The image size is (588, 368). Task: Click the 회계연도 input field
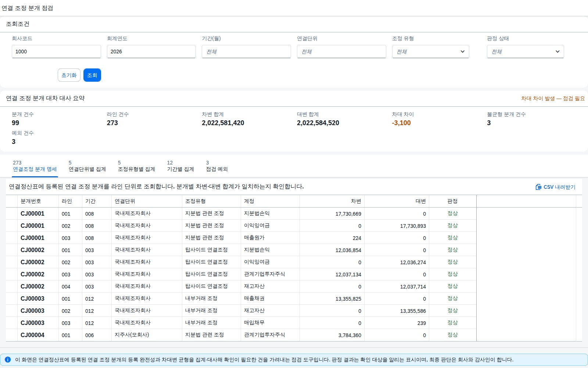point(151,52)
